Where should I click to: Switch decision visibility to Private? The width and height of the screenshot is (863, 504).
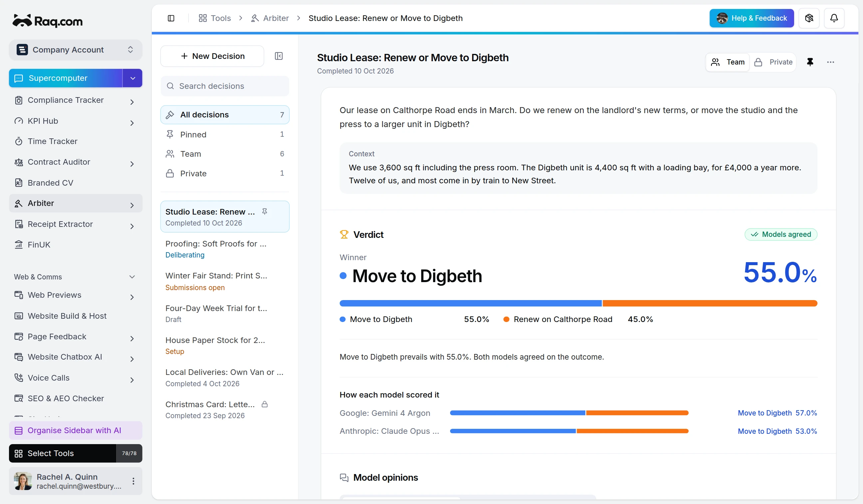(x=773, y=62)
